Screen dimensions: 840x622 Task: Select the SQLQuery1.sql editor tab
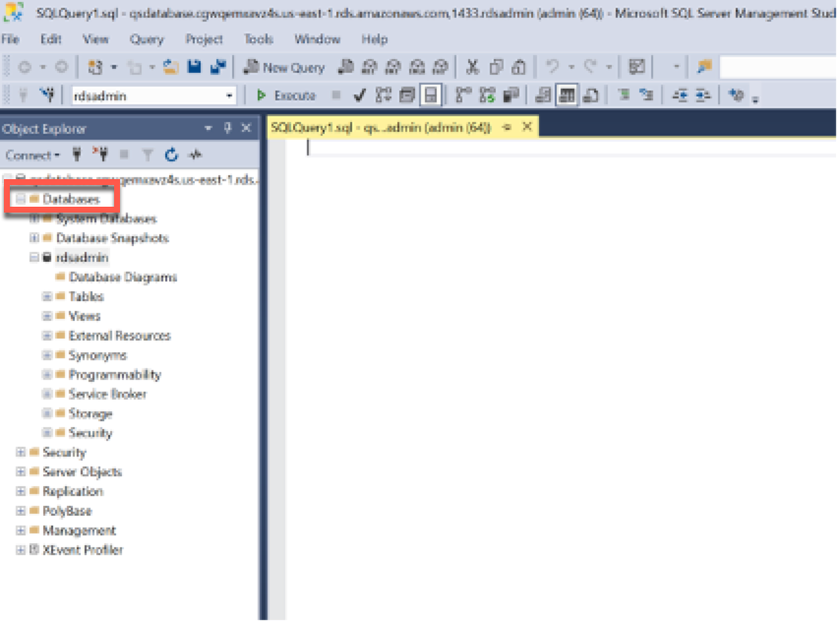point(380,128)
